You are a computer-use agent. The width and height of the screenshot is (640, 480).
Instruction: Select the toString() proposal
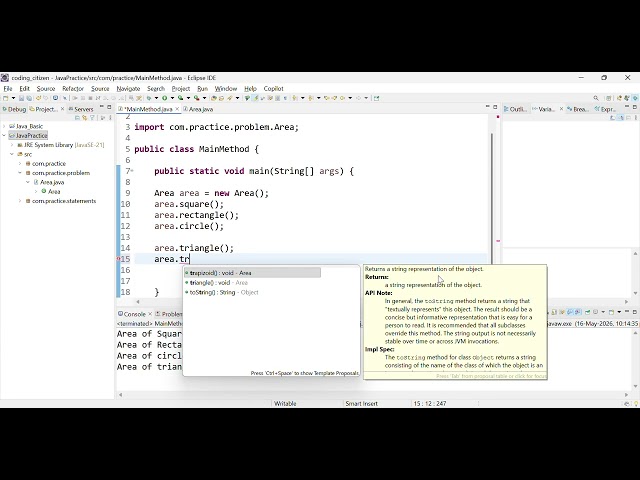(x=252, y=292)
